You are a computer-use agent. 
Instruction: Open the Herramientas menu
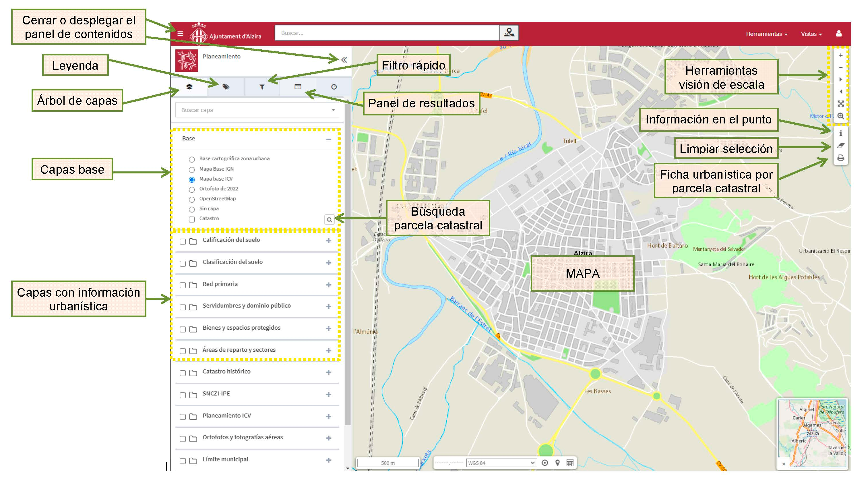point(766,34)
